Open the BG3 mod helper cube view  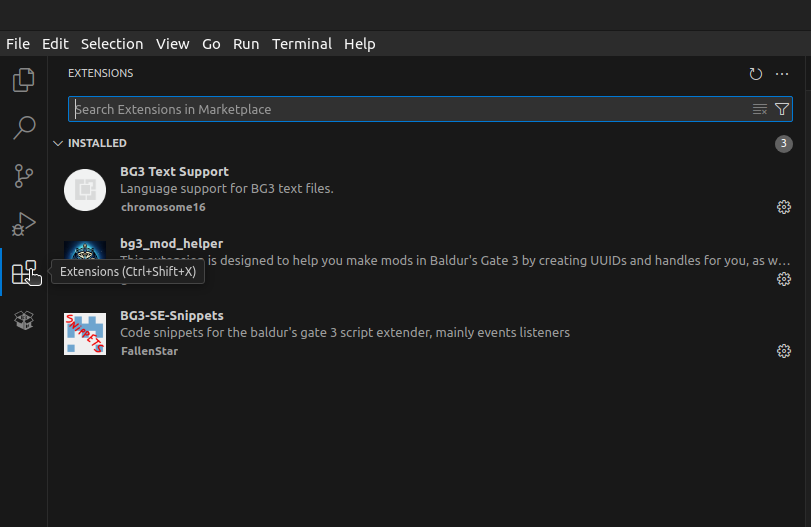coord(24,320)
